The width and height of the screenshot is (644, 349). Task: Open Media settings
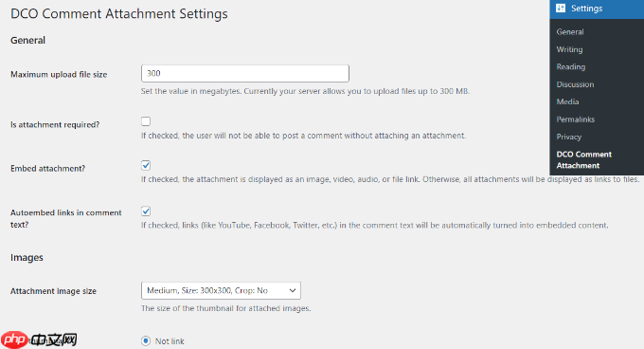[x=567, y=101]
